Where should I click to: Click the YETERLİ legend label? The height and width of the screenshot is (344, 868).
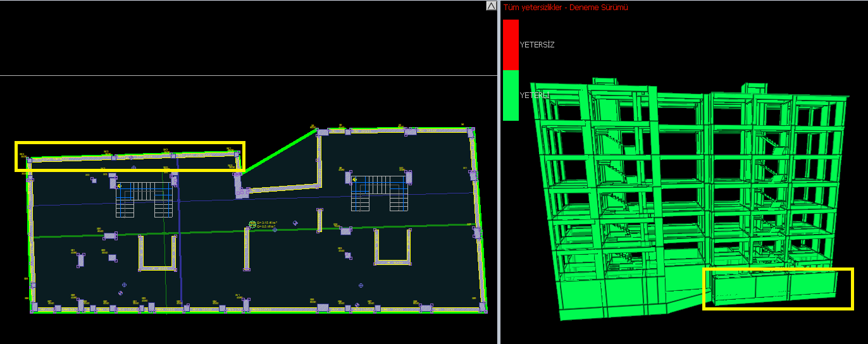535,95
